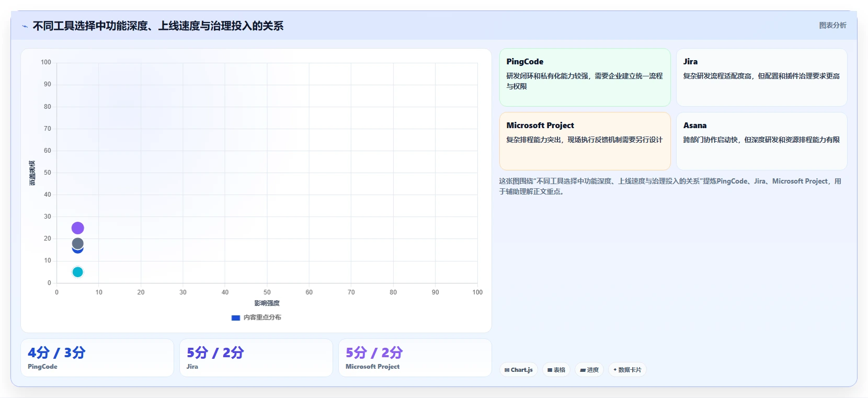868x398 pixels.
Task: Click the summary paragraph starting with 这张图围绕
Action: (x=670, y=186)
